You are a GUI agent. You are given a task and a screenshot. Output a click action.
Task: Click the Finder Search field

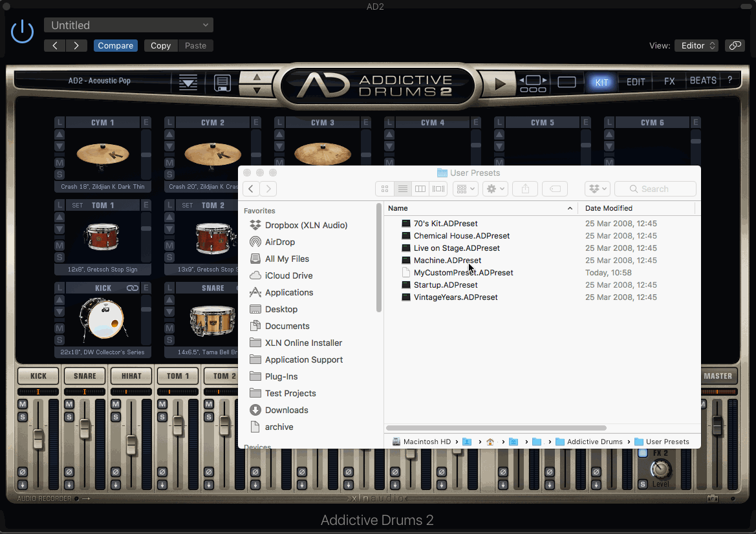point(655,189)
